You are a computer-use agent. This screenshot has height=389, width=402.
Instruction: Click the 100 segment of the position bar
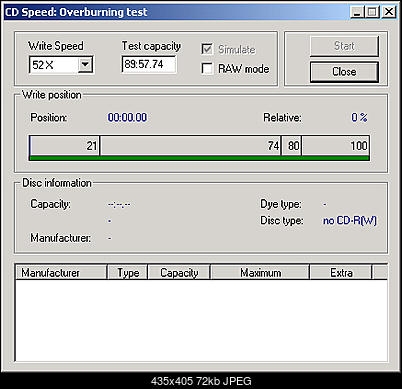tap(336, 146)
